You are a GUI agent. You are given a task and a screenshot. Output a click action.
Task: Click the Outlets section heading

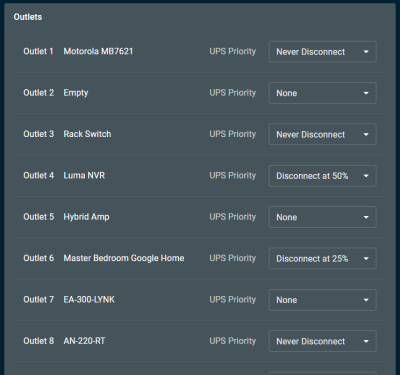tap(28, 17)
